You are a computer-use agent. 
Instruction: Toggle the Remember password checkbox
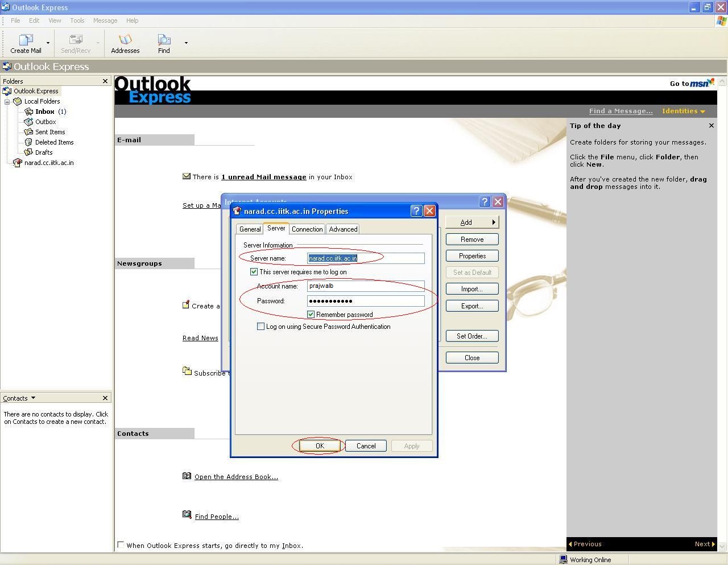311,315
